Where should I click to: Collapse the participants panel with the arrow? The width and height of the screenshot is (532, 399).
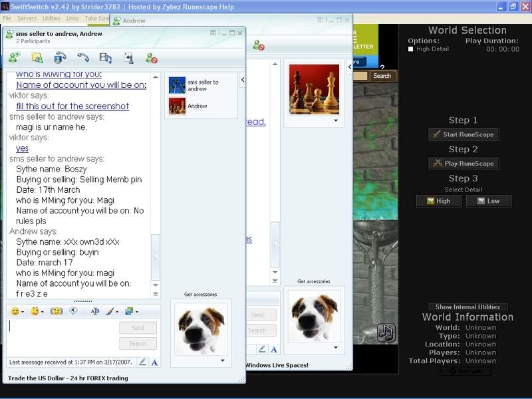coord(243,80)
